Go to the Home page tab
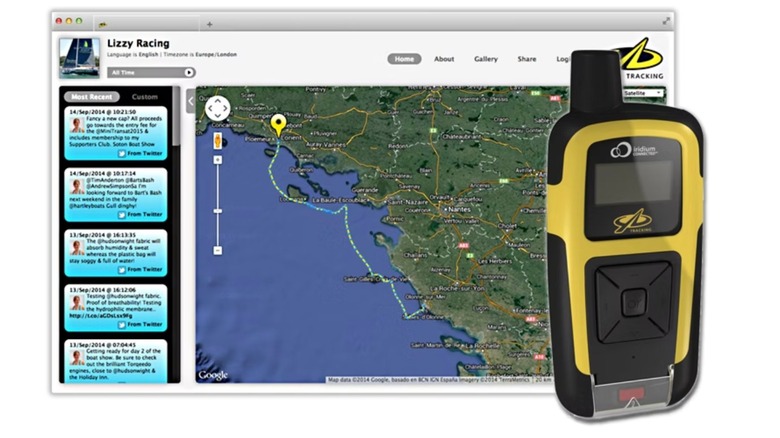Screen dimensions: 780x438 tap(404, 59)
